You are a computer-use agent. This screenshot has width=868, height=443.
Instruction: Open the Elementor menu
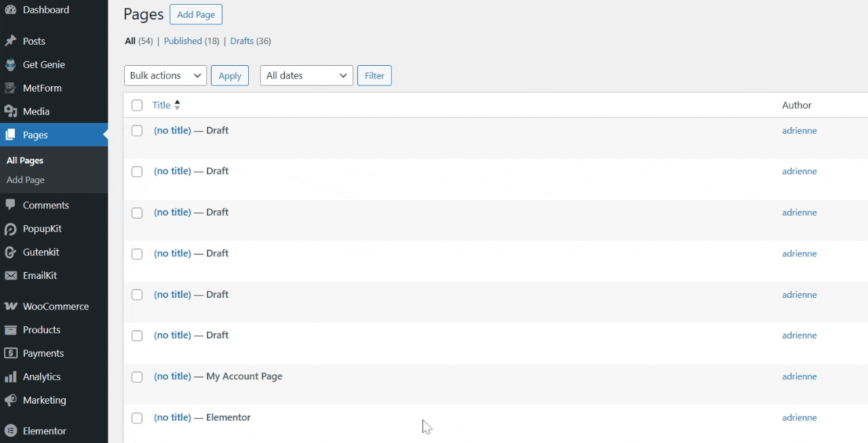(x=43, y=431)
